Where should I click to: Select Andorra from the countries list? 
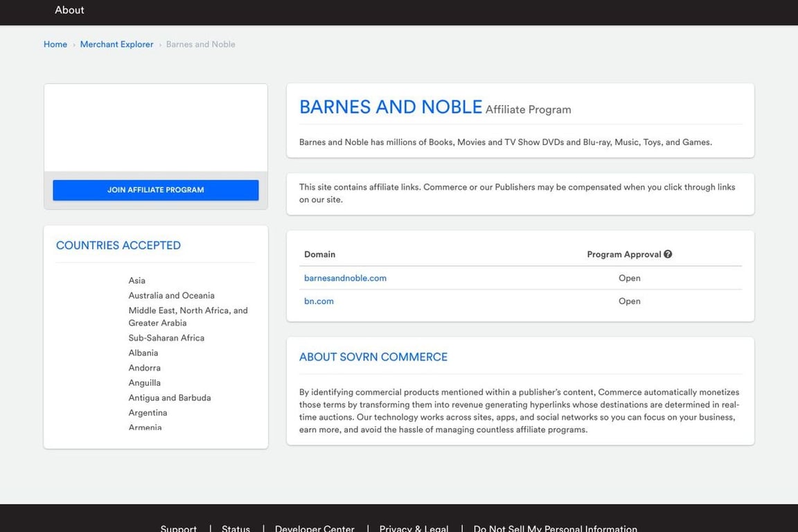coord(144,367)
